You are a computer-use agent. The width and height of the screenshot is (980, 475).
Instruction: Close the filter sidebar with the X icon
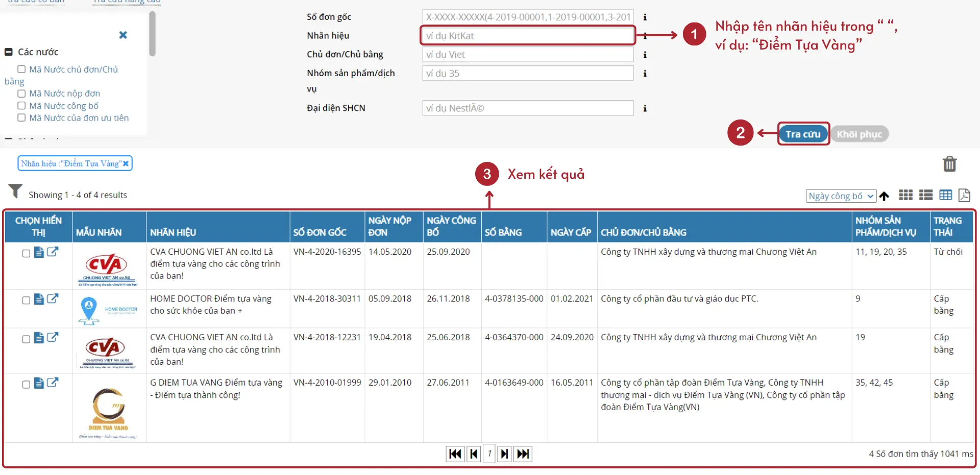point(123,35)
